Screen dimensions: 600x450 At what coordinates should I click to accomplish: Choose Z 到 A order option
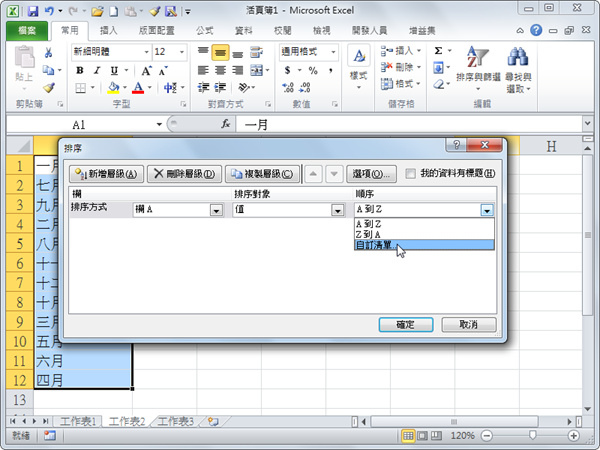pyautogui.click(x=424, y=234)
